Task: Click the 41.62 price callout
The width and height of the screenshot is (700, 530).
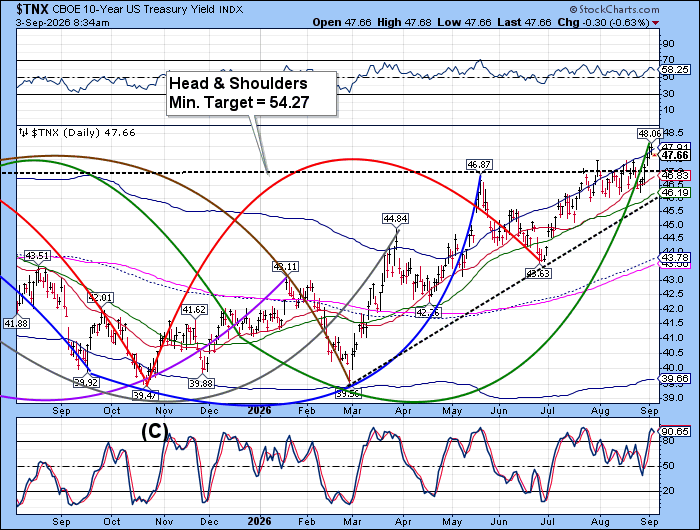Action: coord(195,310)
